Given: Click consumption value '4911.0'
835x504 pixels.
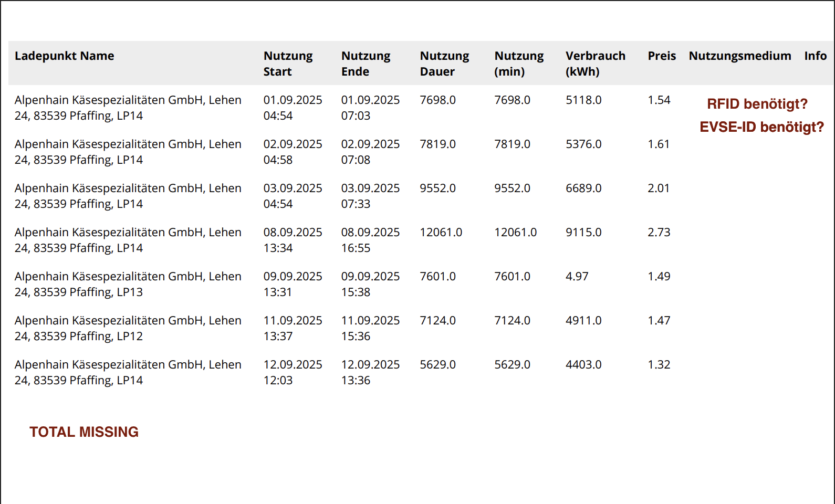Looking at the screenshot, I should (x=583, y=320).
